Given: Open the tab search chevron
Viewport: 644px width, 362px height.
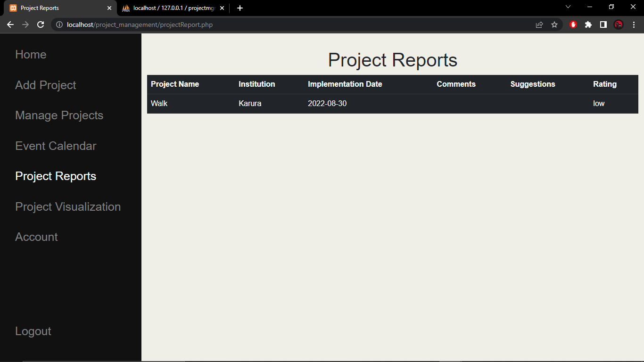Looking at the screenshot, I should tap(568, 7).
